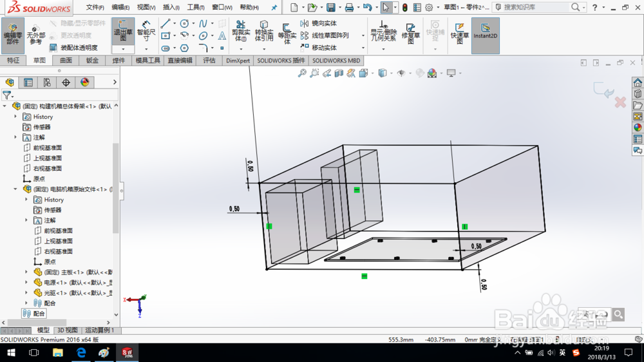Click the red sketch cancel X
Viewport: 644px width, 362px height.
620,102
